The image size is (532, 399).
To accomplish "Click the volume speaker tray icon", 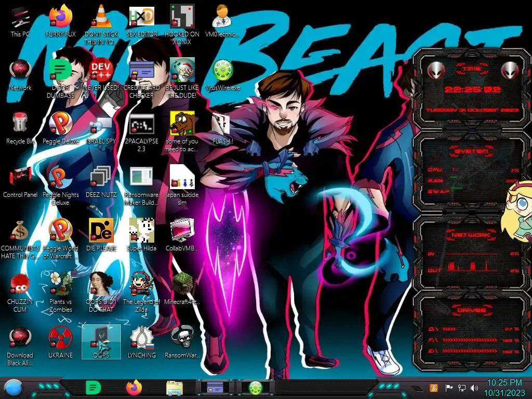I will click(x=474, y=388).
